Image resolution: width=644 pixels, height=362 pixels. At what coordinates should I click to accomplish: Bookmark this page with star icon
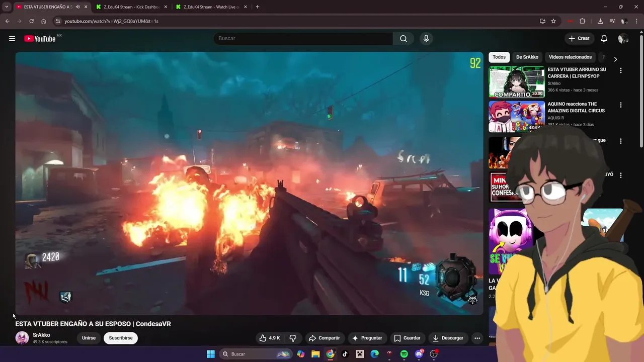tap(553, 21)
